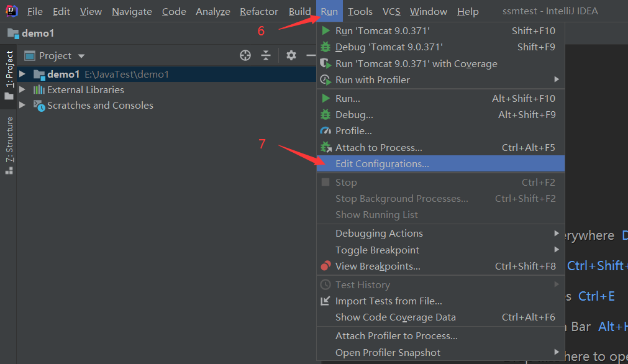
Task: Click the Attach to Process bug icon
Action: point(326,147)
